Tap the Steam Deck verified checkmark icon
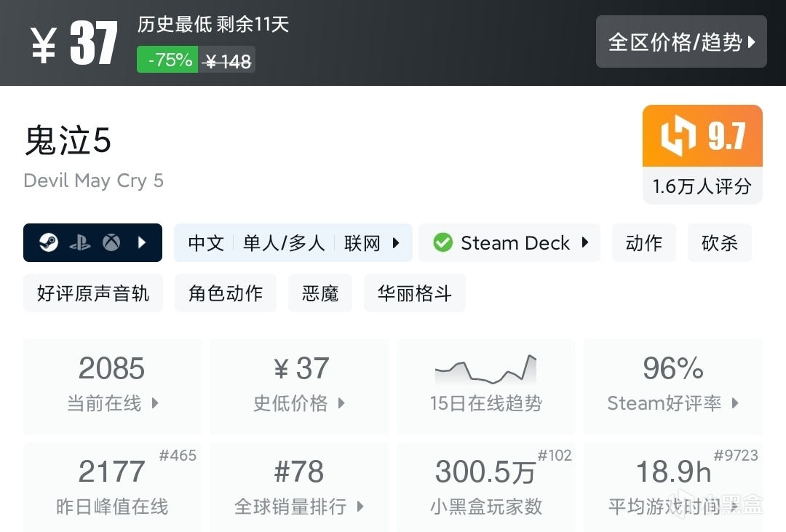This screenshot has width=786, height=532. pos(442,242)
